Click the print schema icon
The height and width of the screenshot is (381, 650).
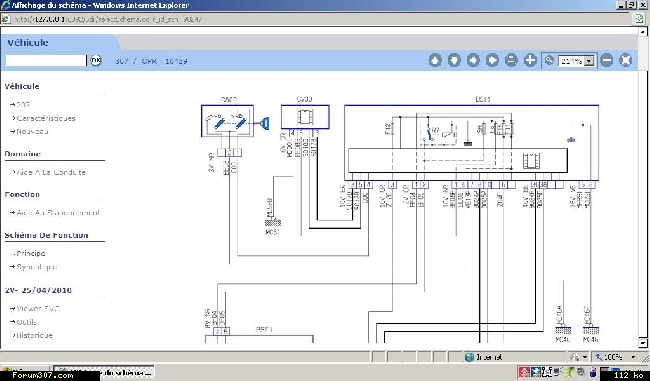[x=511, y=61]
